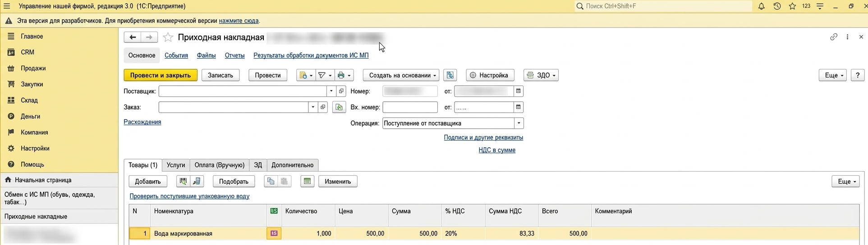Viewport: 868px width, 245px height.
Task: Click the Изменить button
Action: pyautogui.click(x=338, y=181)
